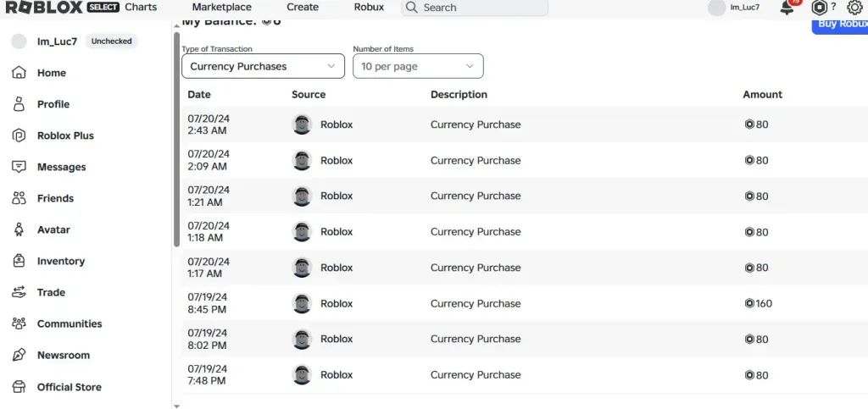868x409 pixels.
Task: Click the Trade arrows icon in sidebar
Action: click(x=19, y=292)
